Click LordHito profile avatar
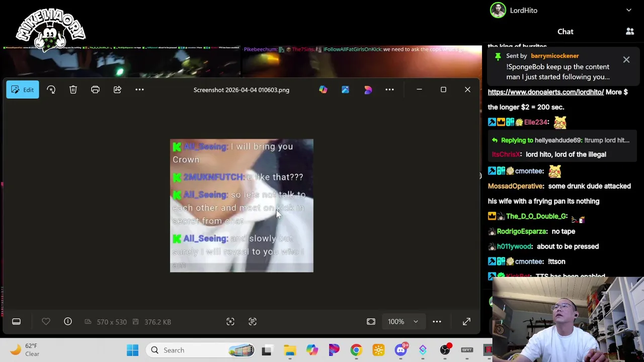 click(x=498, y=10)
